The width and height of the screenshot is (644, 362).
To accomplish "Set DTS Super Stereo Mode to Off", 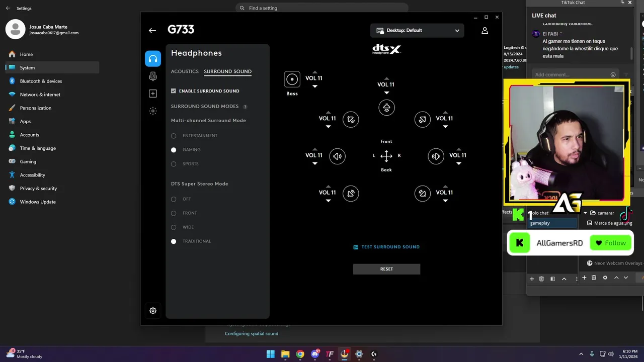I will click(x=174, y=199).
